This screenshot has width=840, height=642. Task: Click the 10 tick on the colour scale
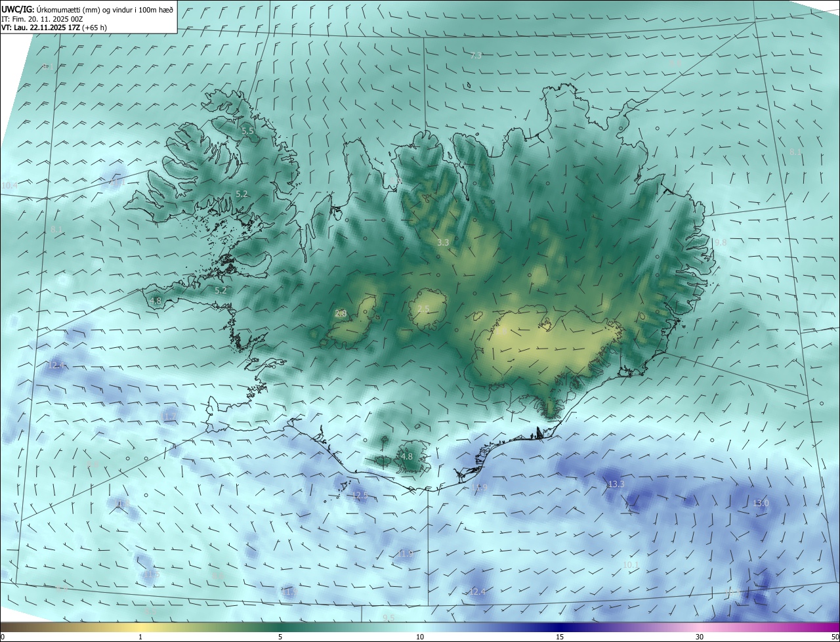click(420, 637)
